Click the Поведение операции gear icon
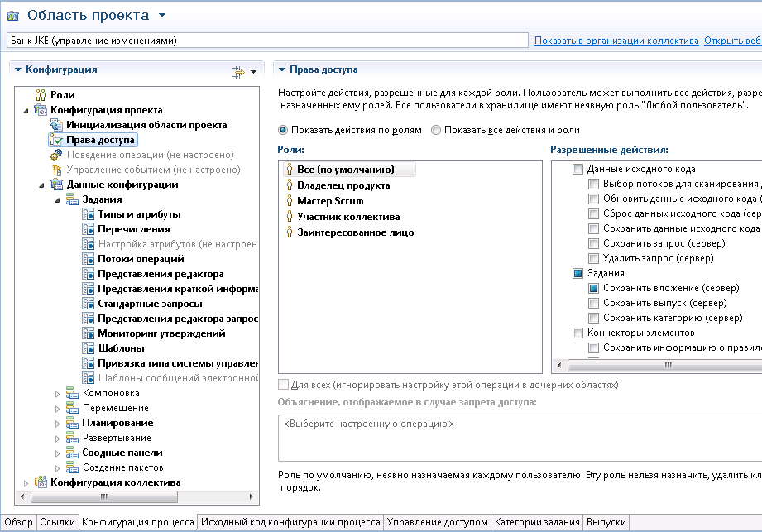762x532 pixels. (x=56, y=155)
